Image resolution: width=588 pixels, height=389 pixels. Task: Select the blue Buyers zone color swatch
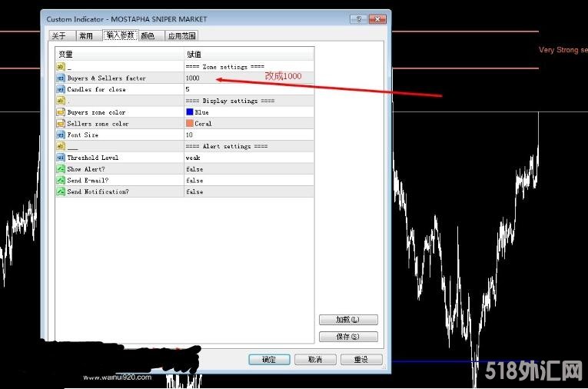pos(190,111)
